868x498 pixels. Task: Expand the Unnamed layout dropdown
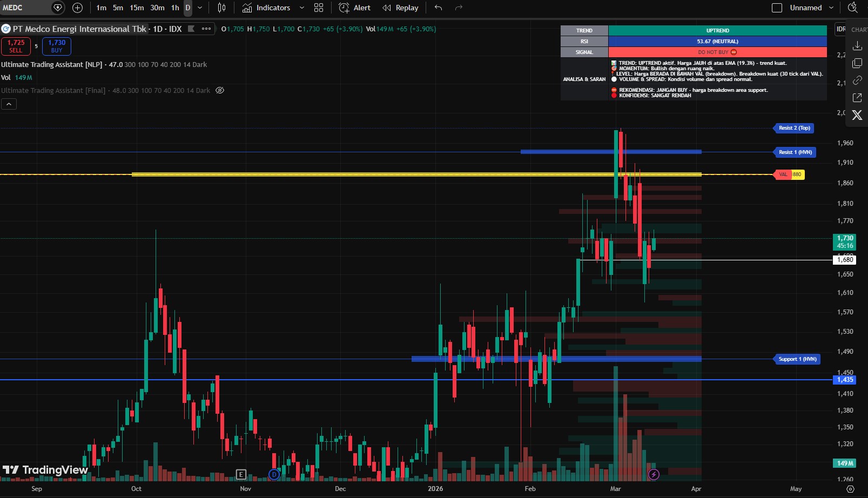click(x=831, y=8)
